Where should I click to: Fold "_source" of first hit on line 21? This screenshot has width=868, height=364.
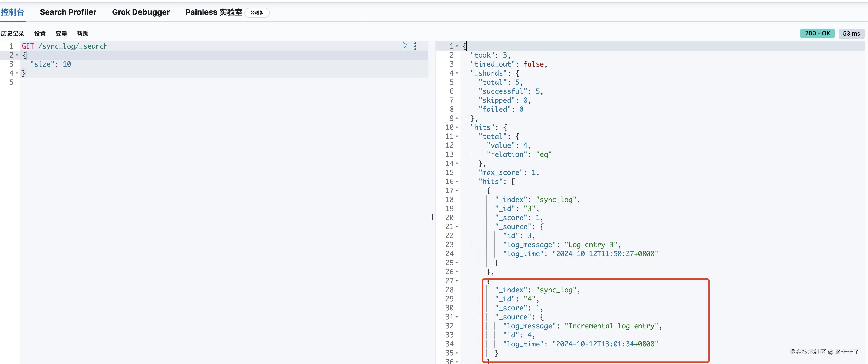click(457, 227)
